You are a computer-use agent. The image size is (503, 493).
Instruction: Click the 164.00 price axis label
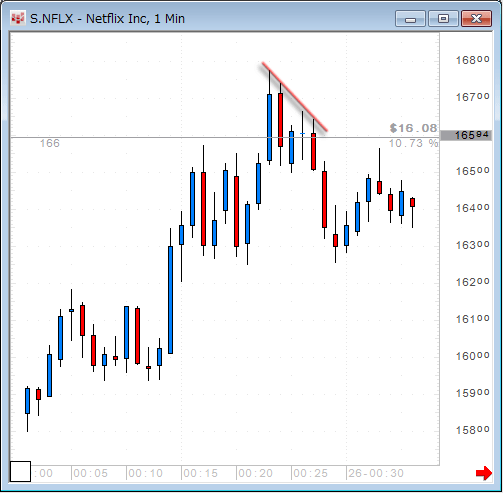(472, 208)
